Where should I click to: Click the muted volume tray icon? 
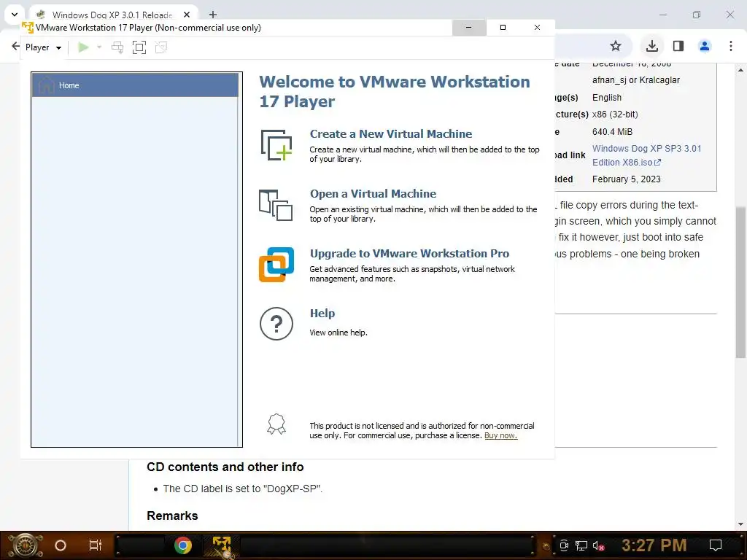coord(599,545)
